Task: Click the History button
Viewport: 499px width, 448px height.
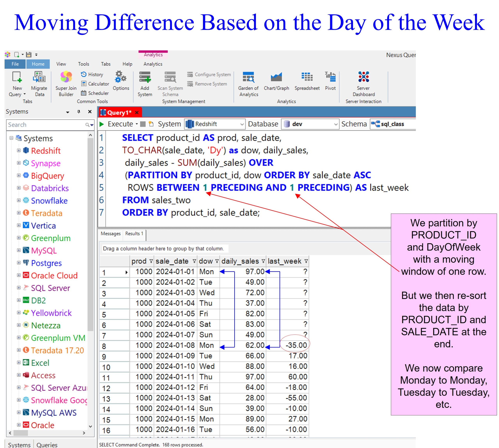Action: coord(92,74)
